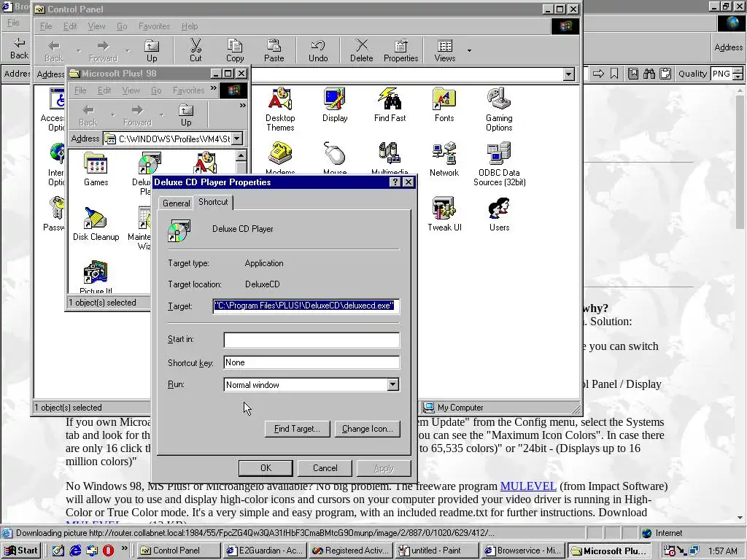
Task: Open the Desktop Themes icon in Control Panel
Action: click(x=280, y=109)
